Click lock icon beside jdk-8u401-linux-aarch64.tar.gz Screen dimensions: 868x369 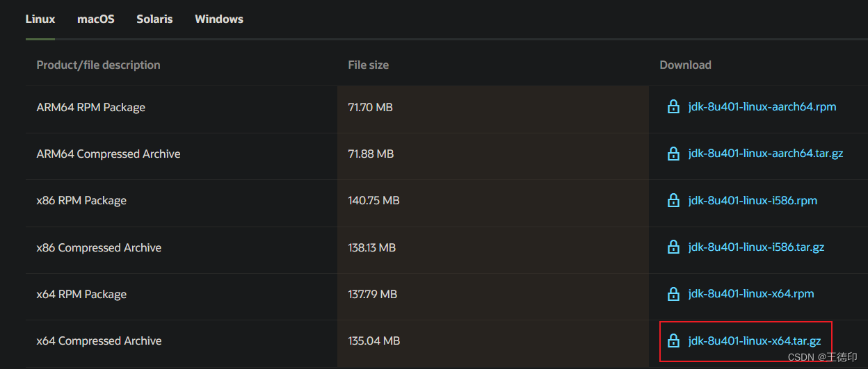tap(673, 153)
